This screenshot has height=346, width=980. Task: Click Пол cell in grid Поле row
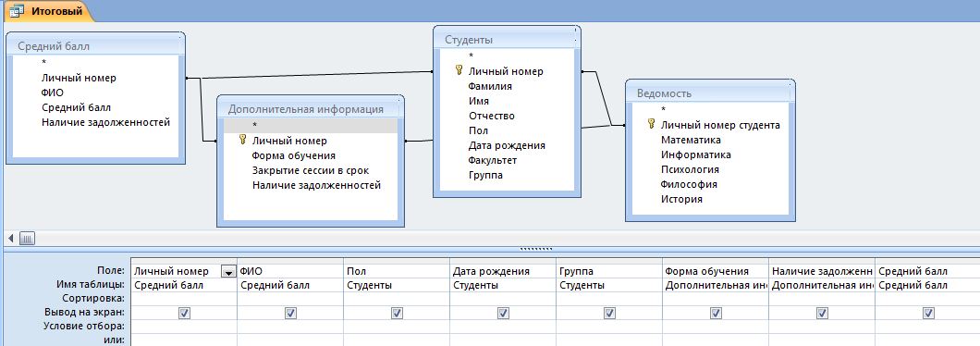click(x=397, y=272)
